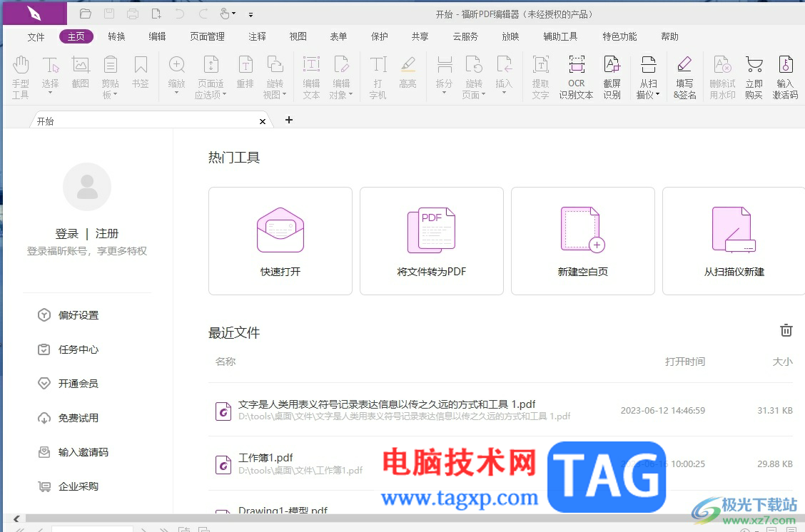
Task: Expand the Insert dropdown (插入)
Action: click(x=504, y=93)
